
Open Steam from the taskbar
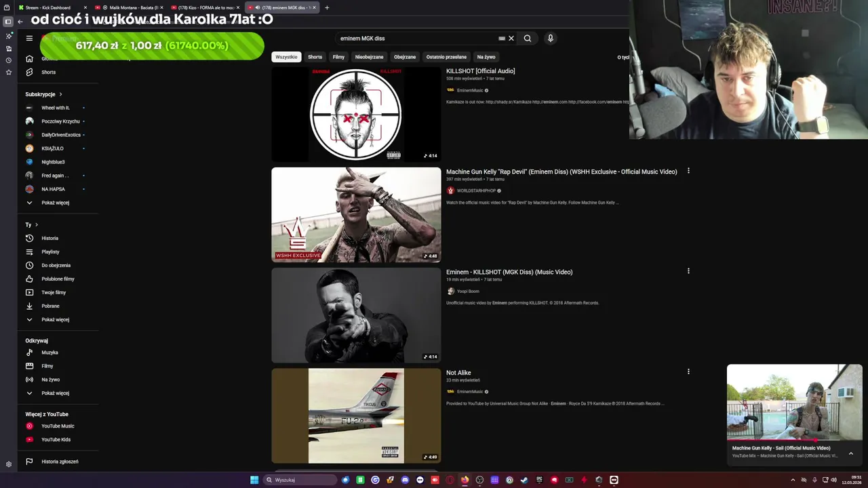point(524,480)
